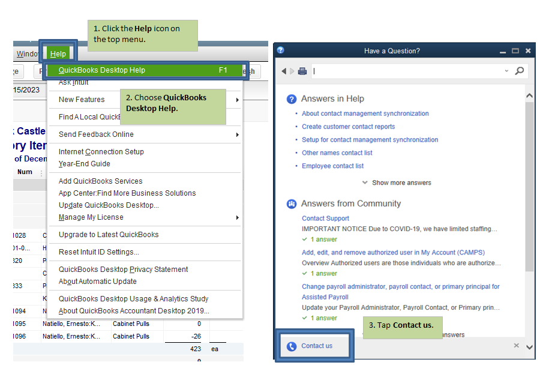
Task: Choose Update QuickBooks Desktop from menu
Action: coord(109,205)
